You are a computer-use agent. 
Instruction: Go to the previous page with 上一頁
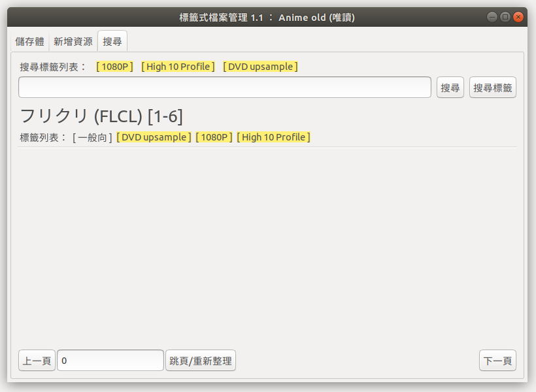click(x=37, y=361)
